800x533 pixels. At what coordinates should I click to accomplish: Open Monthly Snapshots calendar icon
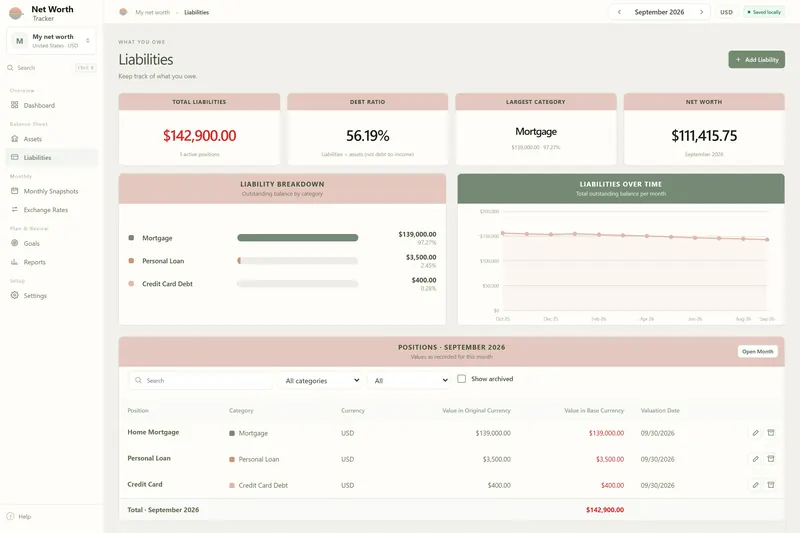(x=14, y=191)
